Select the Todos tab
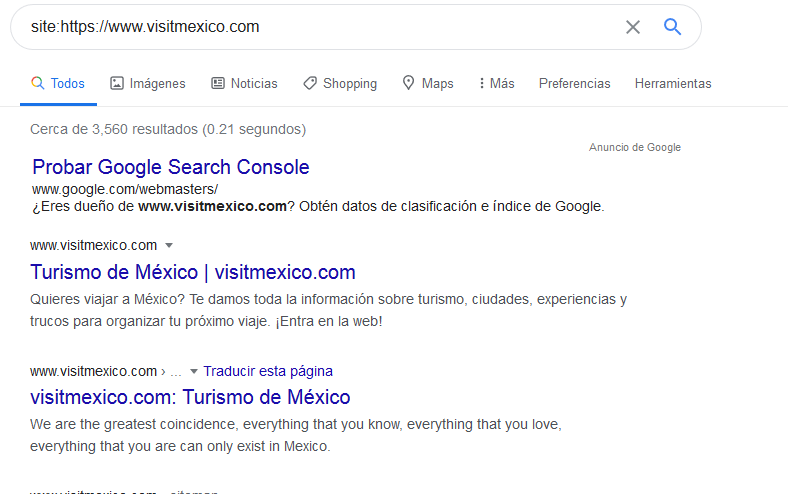This screenshot has width=788, height=494. [x=58, y=83]
